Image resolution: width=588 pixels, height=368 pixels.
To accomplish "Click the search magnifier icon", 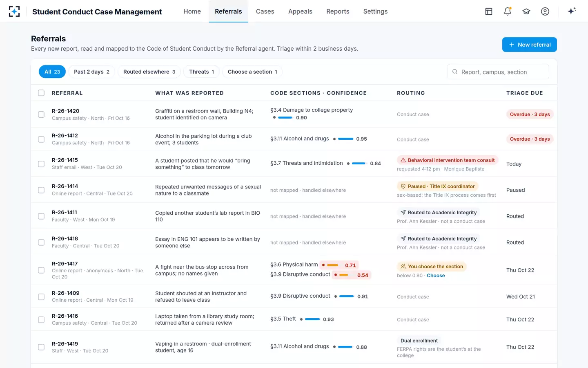I will (x=455, y=72).
